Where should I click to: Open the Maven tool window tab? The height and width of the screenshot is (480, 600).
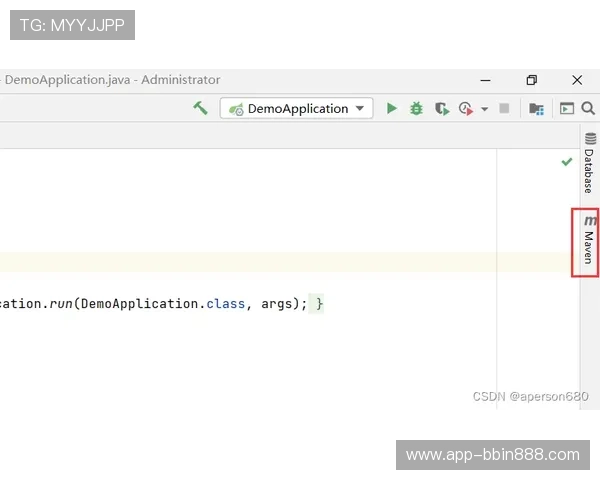(589, 243)
